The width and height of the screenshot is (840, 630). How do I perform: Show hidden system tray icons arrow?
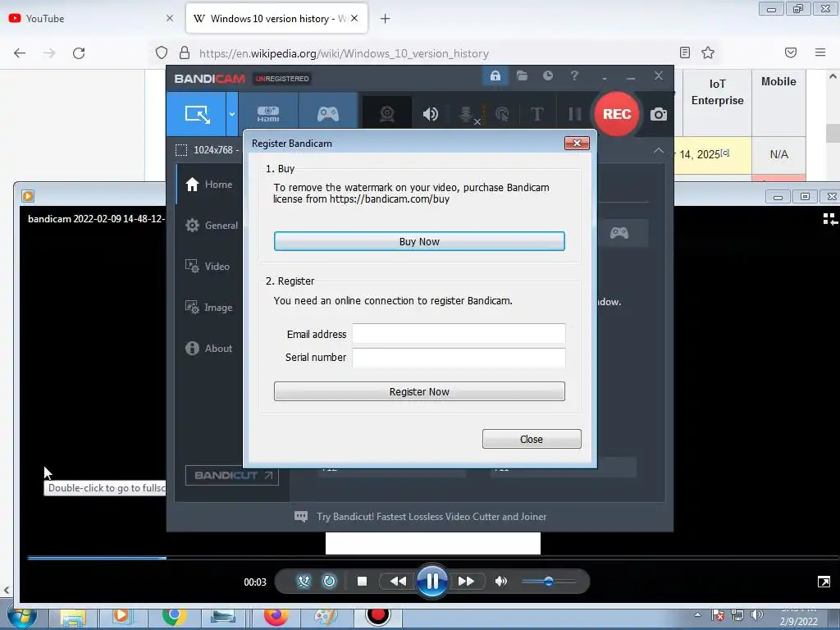(x=697, y=615)
